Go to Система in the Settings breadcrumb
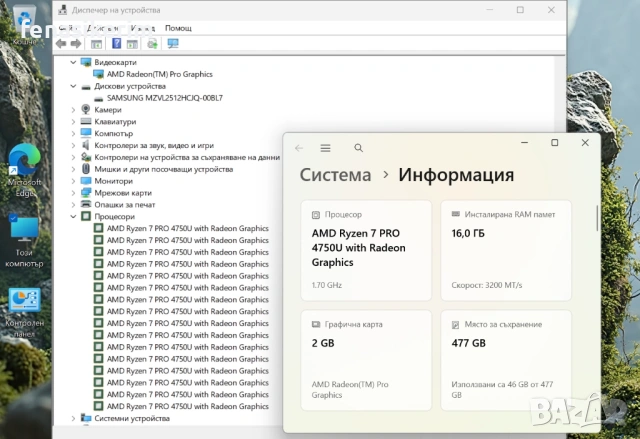The height and width of the screenshot is (439, 640). [x=336, y=175]
